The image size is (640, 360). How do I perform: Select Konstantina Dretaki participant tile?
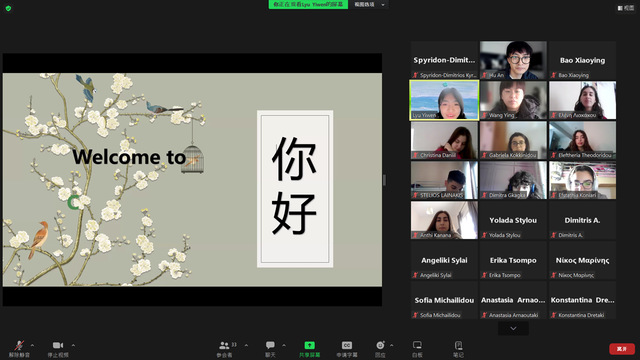click(582, 300)
